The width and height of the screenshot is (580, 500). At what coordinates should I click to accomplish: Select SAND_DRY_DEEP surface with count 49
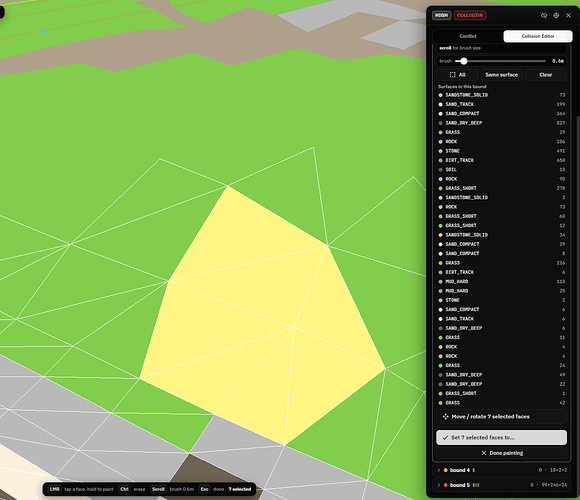click(x=501, y=375)
